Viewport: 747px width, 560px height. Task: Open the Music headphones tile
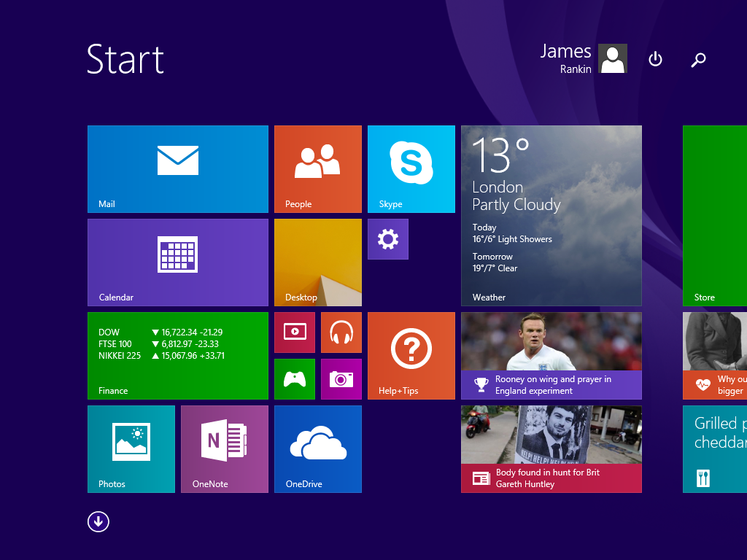341,332
